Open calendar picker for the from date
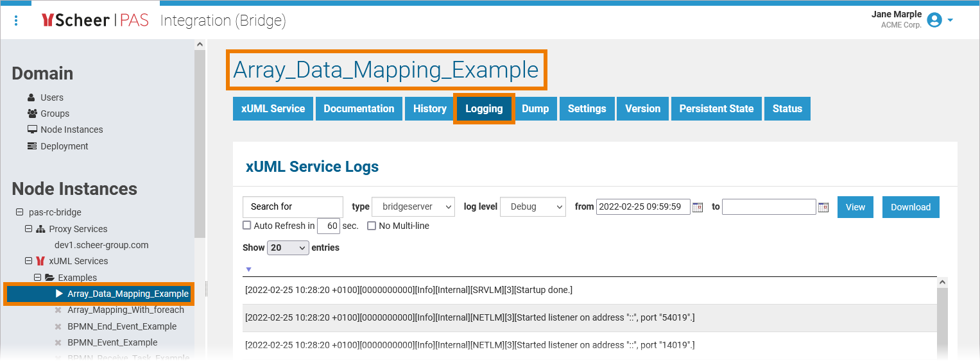The width and height of the screenshot is (980, 361). [698, 207]
